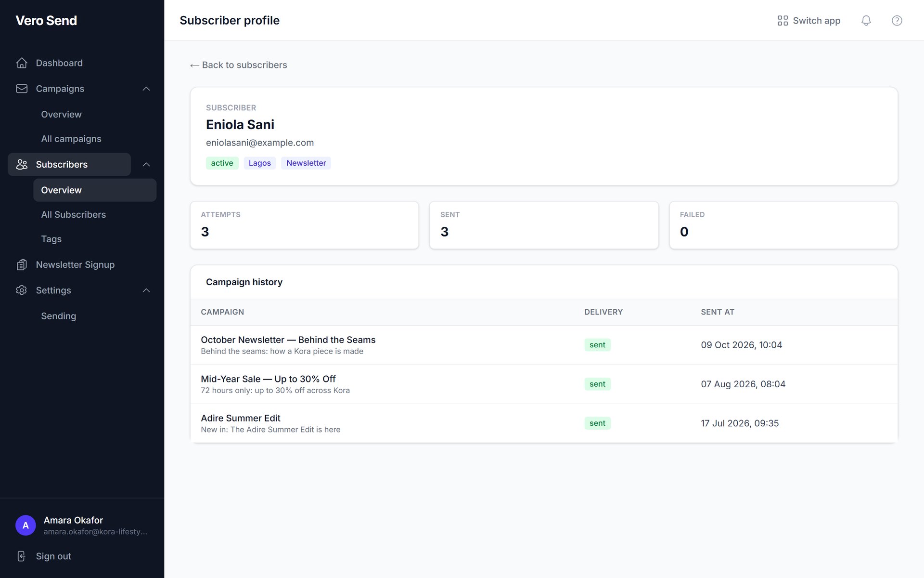Click eniolasani@example.com email
The height and width of the screenshot is (578, 924).
pos(260,143)
